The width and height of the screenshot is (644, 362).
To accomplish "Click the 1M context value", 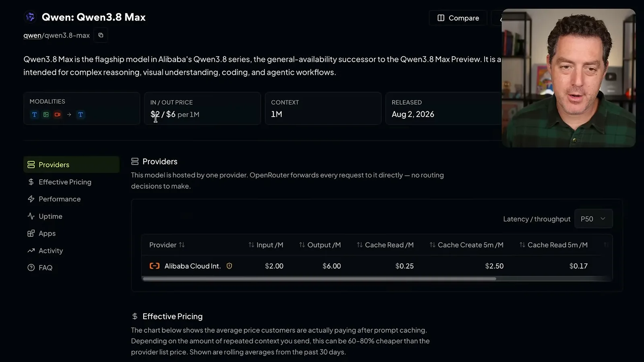I will [x=277, y=114].
